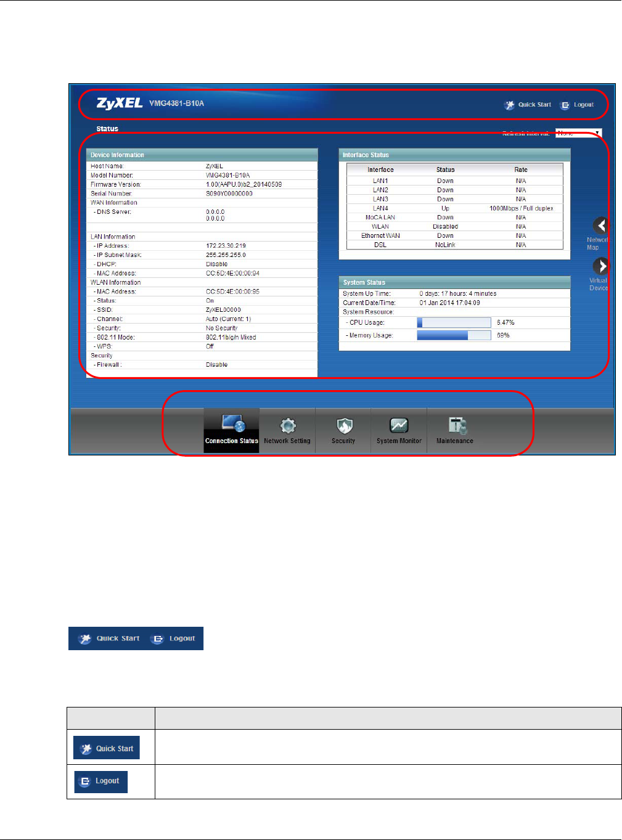Screen dimensions: 622x840
Task: Click the Logout icon in the table
Action: pyautogui.click(x=101, y=781)
